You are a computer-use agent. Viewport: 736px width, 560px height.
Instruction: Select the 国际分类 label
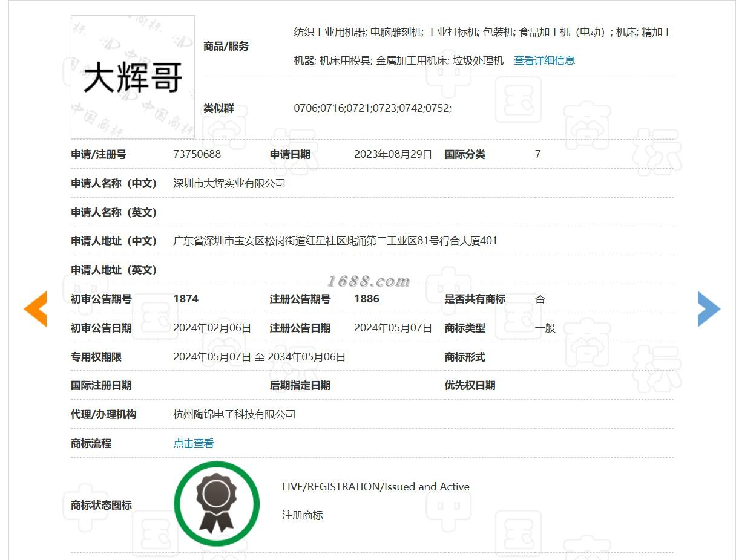pyautogui.click(x=465, y=154)
